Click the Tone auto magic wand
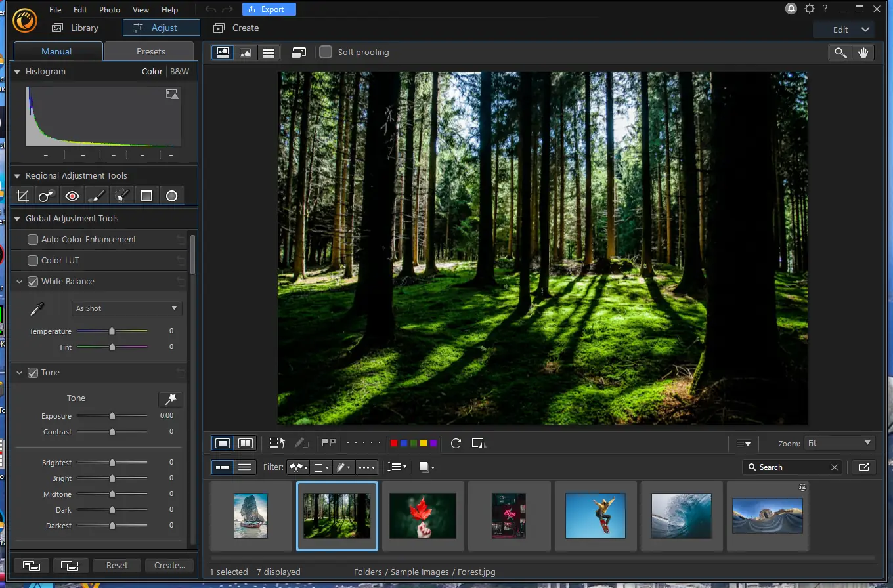 171,399
